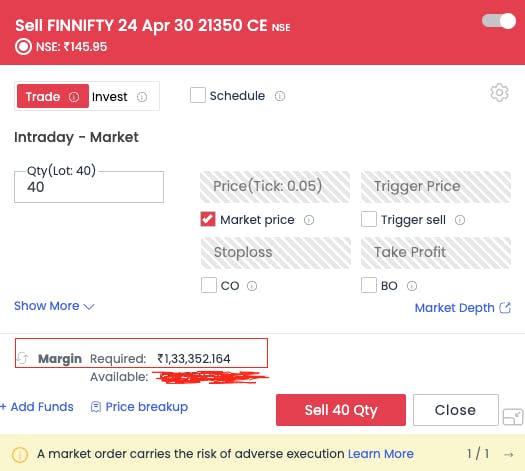Select the Trade tab

pos(53,96)
